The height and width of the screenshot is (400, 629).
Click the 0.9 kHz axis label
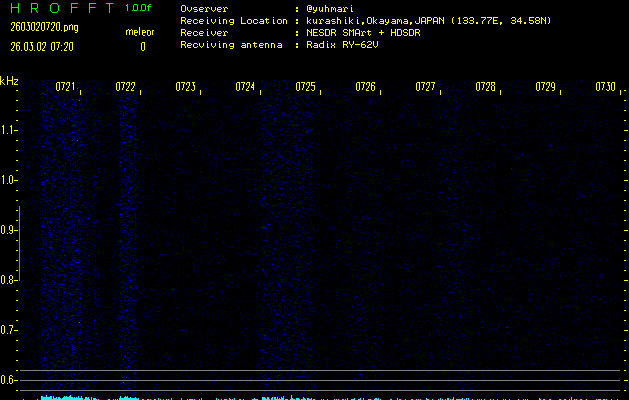tap(8, 230)
